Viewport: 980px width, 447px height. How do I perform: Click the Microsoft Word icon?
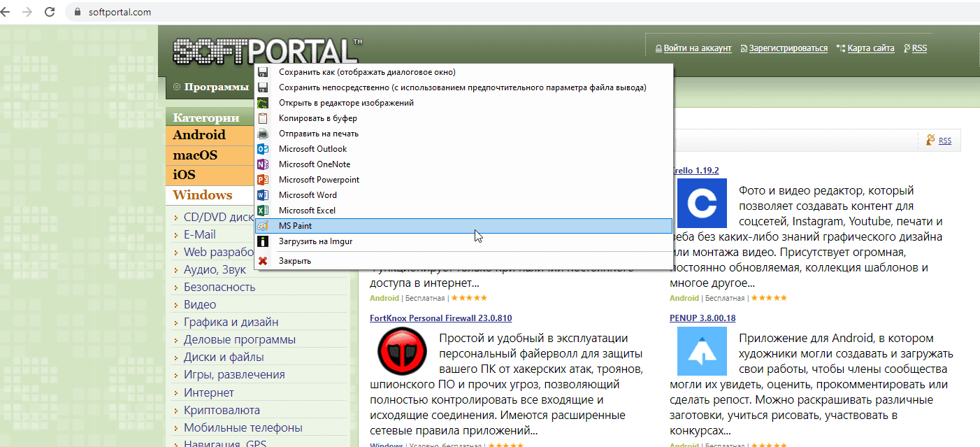[263, 195]
